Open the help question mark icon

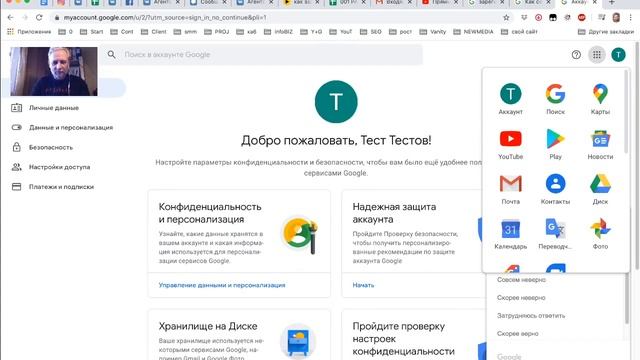coord(576,55)
